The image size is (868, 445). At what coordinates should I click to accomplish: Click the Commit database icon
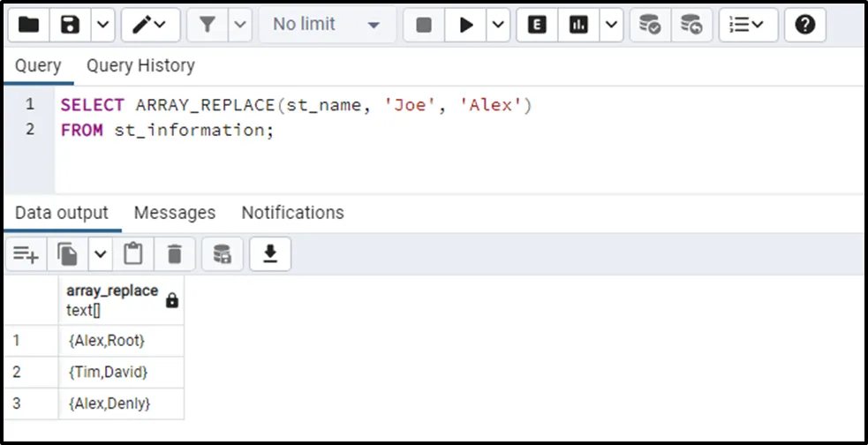point(650,25)
